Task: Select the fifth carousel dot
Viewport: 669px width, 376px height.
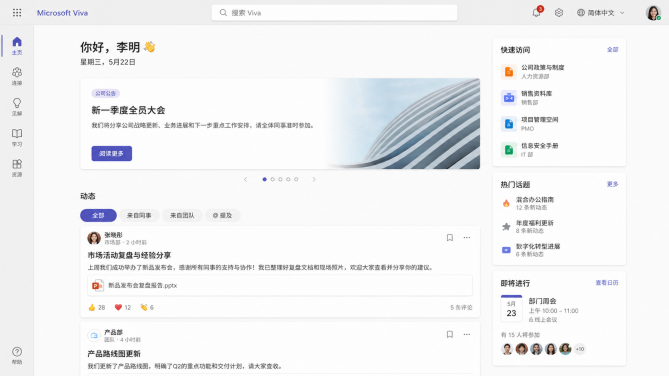Action: click(x=296, y=179)
